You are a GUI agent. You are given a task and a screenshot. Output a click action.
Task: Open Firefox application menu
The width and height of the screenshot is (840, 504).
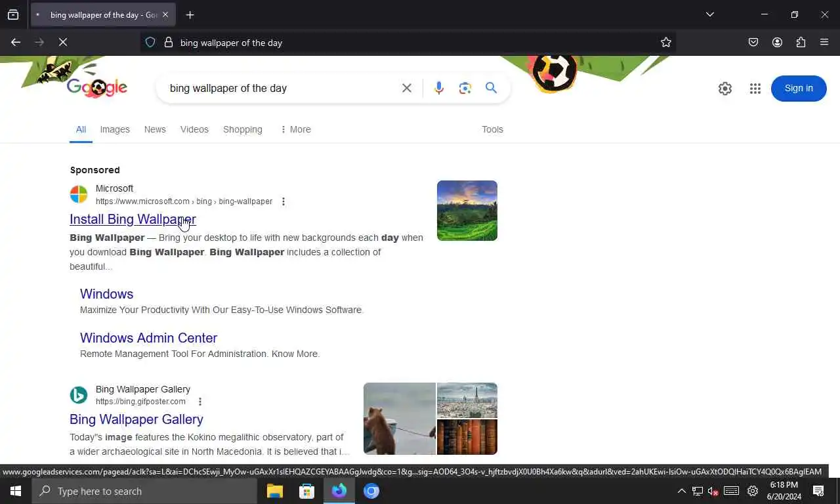point(824,42)
